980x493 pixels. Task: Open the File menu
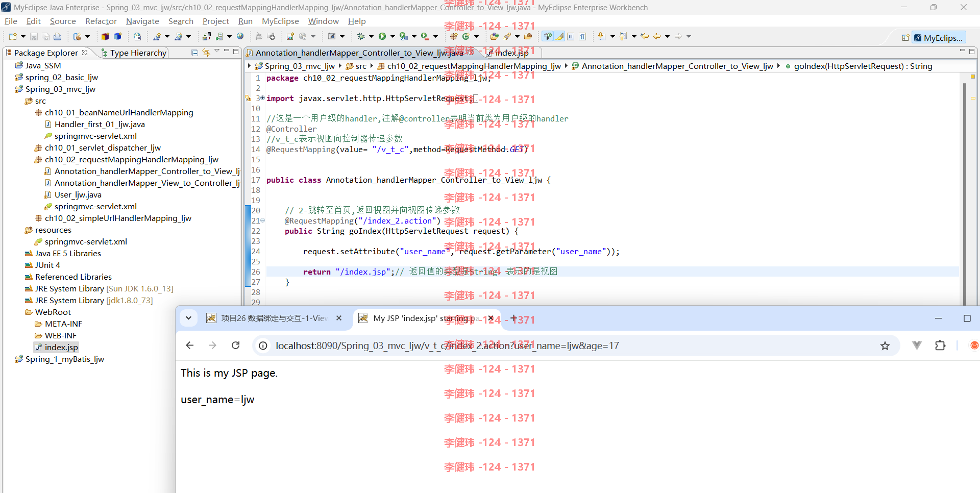point(11,21)
